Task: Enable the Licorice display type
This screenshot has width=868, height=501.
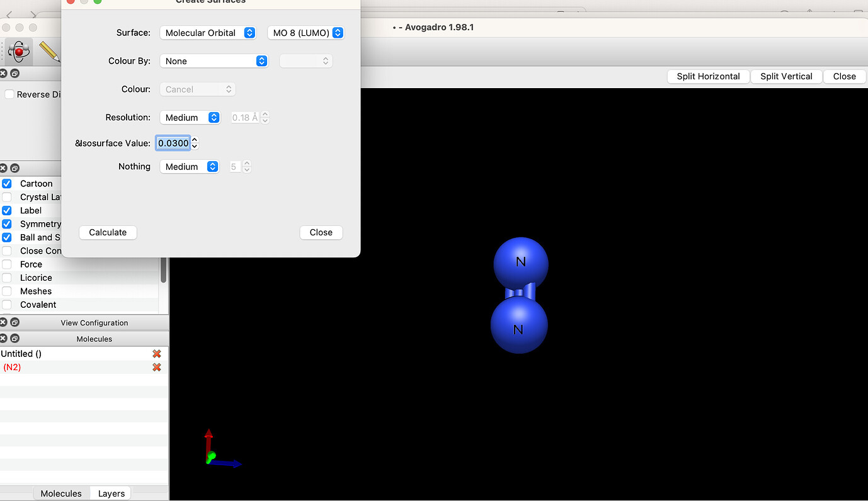Action: coord(6,278)
